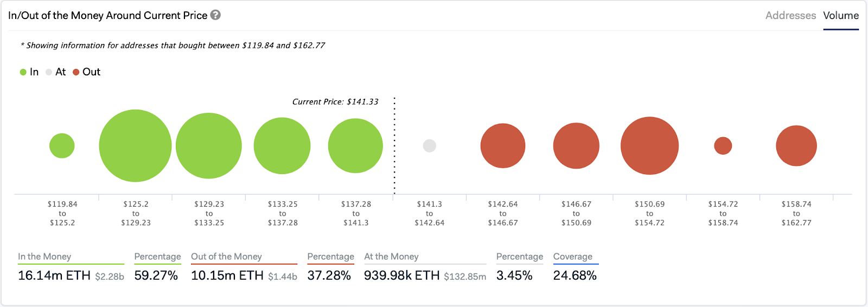Switch to the Addresses tab

[x=790, y=16]
